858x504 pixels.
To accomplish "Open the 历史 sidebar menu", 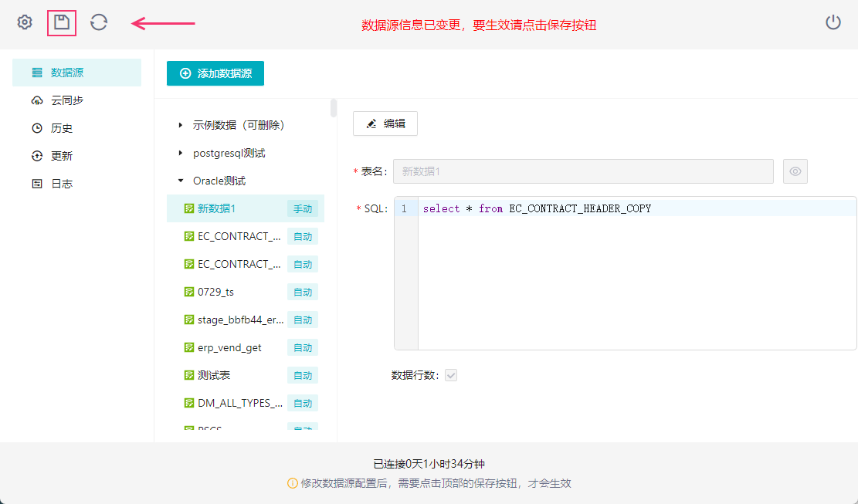I will pyautogui.click(x=76, y=128).
